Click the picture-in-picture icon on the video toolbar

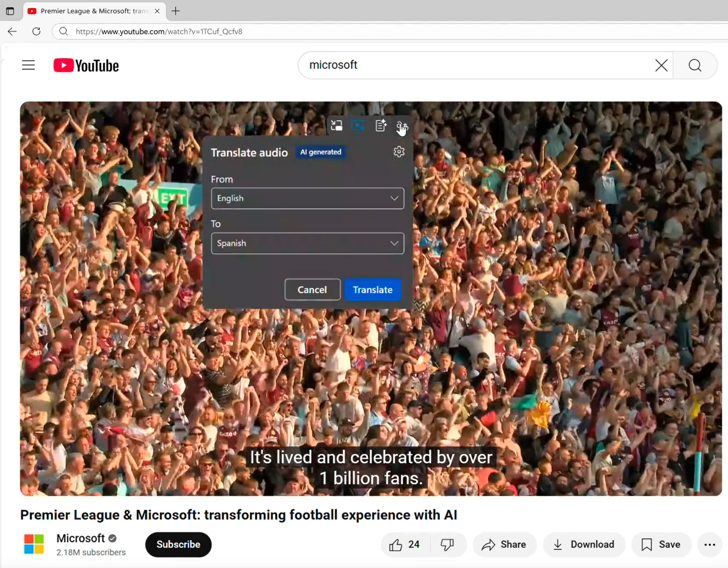(x=336, y=126)
